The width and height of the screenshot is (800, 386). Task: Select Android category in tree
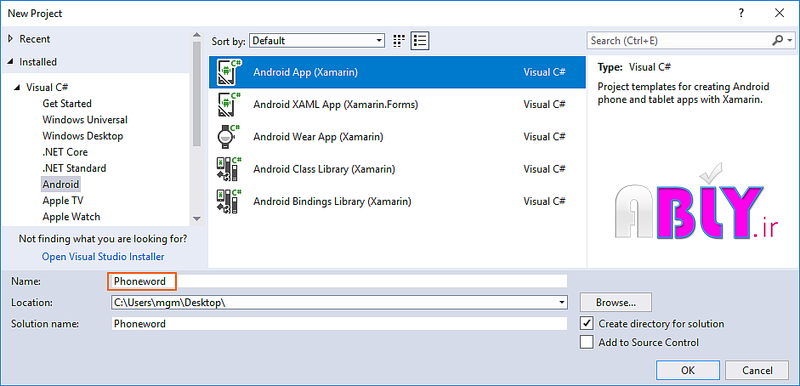[x=61, y=184]
